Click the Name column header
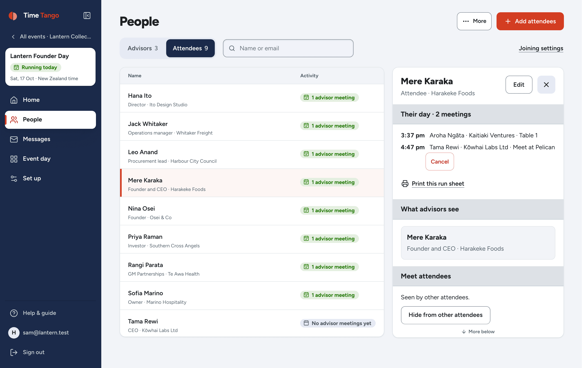This screenshot has width=588, height=368. click(x=135, y=76)
